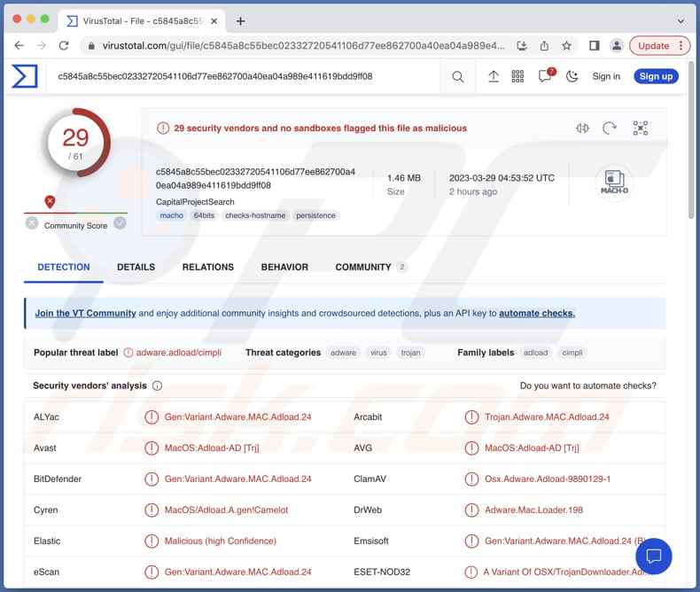Open the notifications bubble icon

(x=546, y=76)
